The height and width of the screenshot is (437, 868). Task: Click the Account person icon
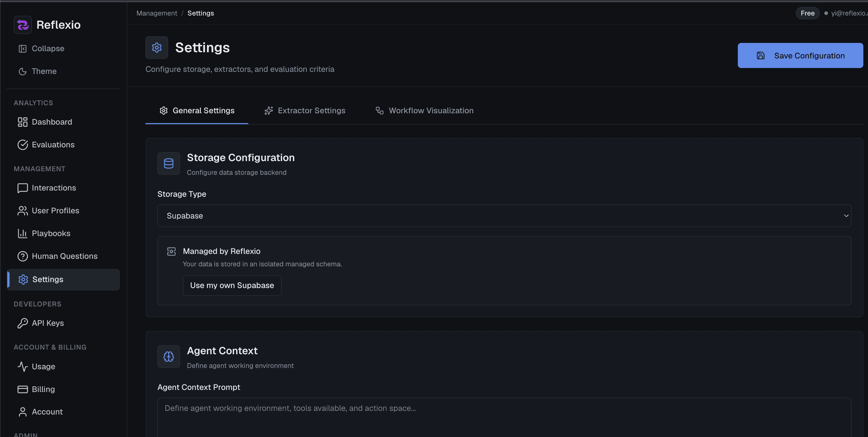(22, 412)
